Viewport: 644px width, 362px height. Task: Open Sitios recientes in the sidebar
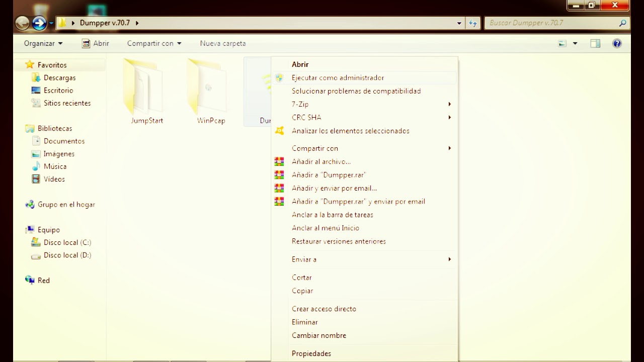pos(67,103)
